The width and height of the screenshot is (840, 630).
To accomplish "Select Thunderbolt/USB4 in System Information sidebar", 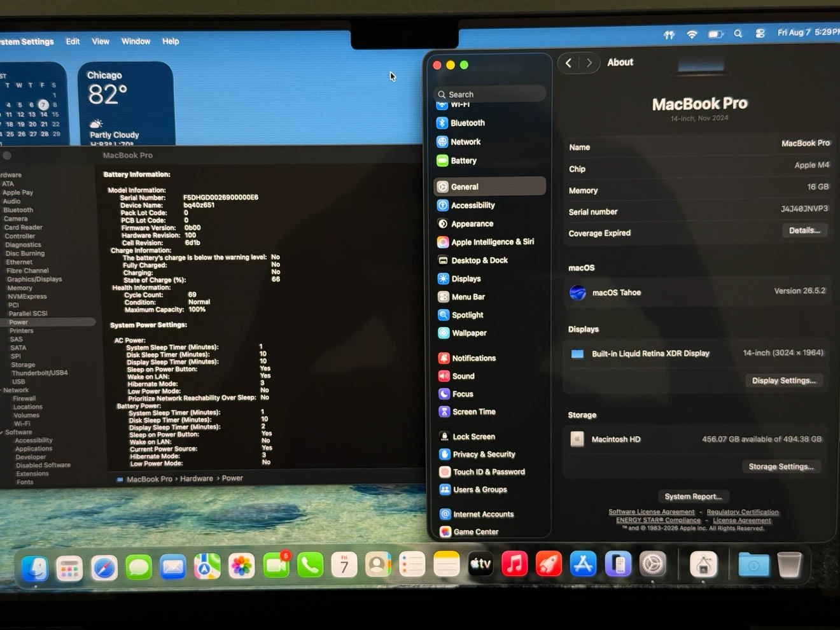I will coord(39,373).
